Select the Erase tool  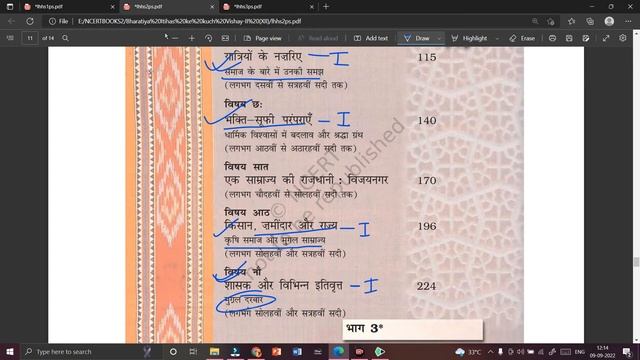click(x=522, y=38)
